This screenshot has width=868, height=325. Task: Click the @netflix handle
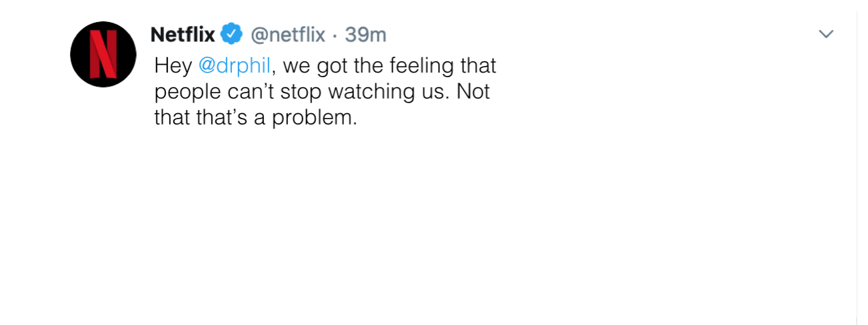tap(287, 34)
